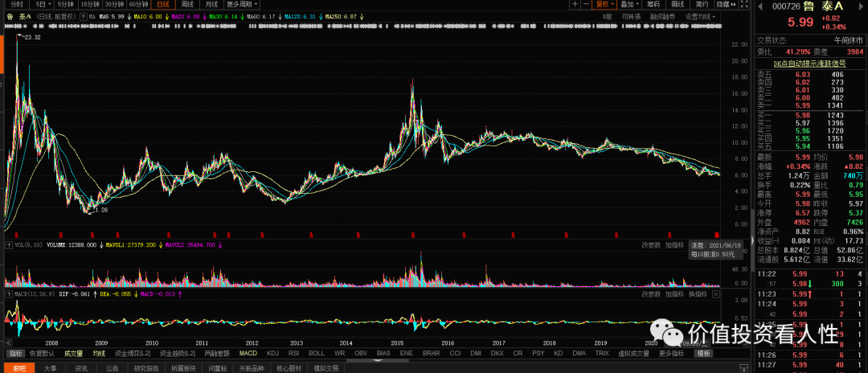Click the MA60 arrow icon

(x=280, y=17)
